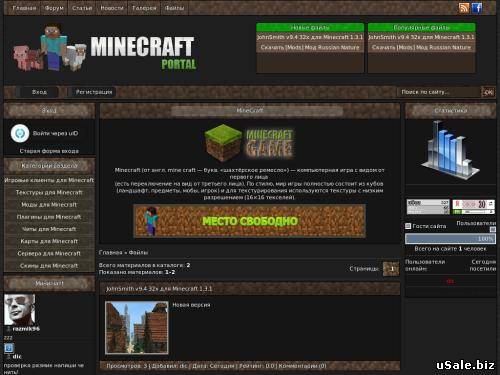The image size is (500, 375).
Task: Click the Minecraft Portal logo
Action: [x=105, y=47]
